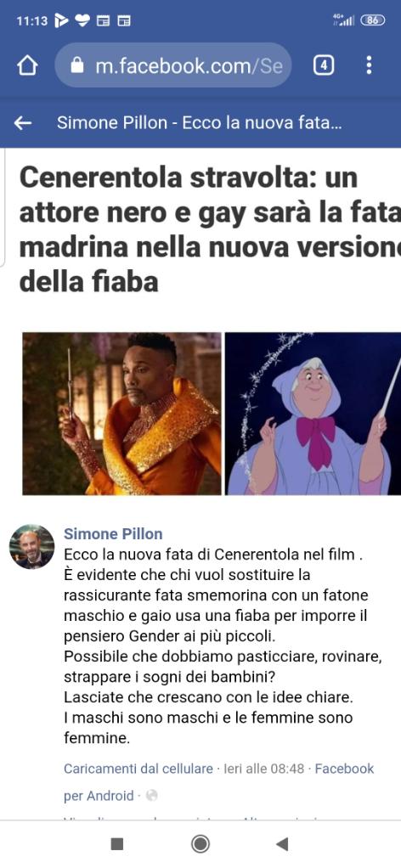Image resolution: width=401 pixels, height=868 pixels.
Task: Open the photo of actor in gold outfit
Action: 121,414
